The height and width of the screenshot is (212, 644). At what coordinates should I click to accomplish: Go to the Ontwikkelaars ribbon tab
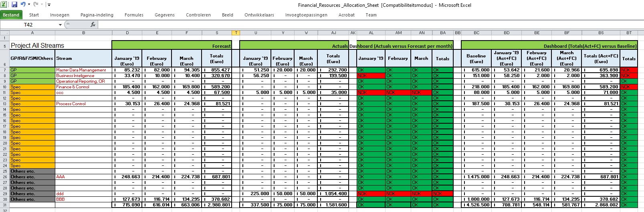tap(259, 15)
